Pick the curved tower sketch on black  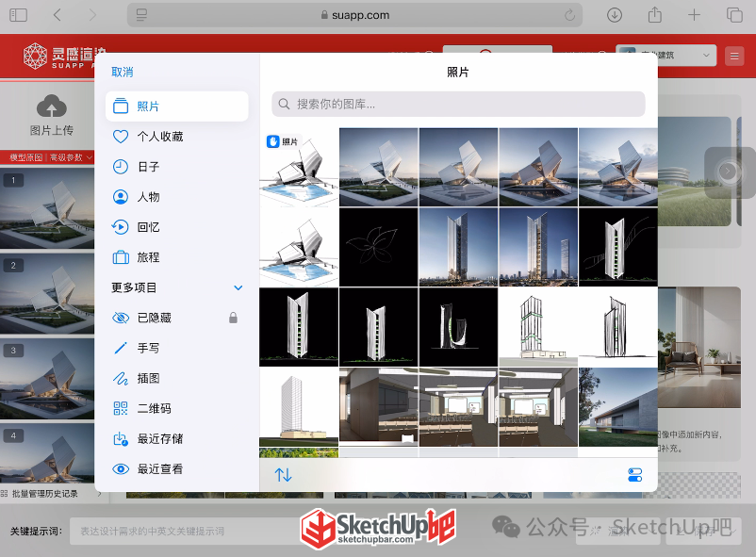458,327
